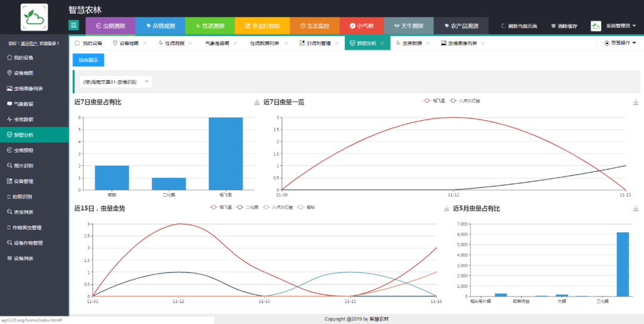Click the user avatar beside 系统管理员
The height and width of the screenshot is (324, 644).
coord(596,26)
